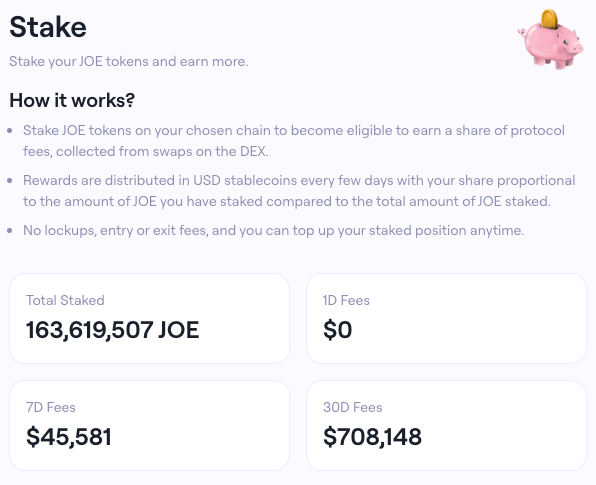
Task: Click the '7D Fees' label
Action: coord(51,407)
